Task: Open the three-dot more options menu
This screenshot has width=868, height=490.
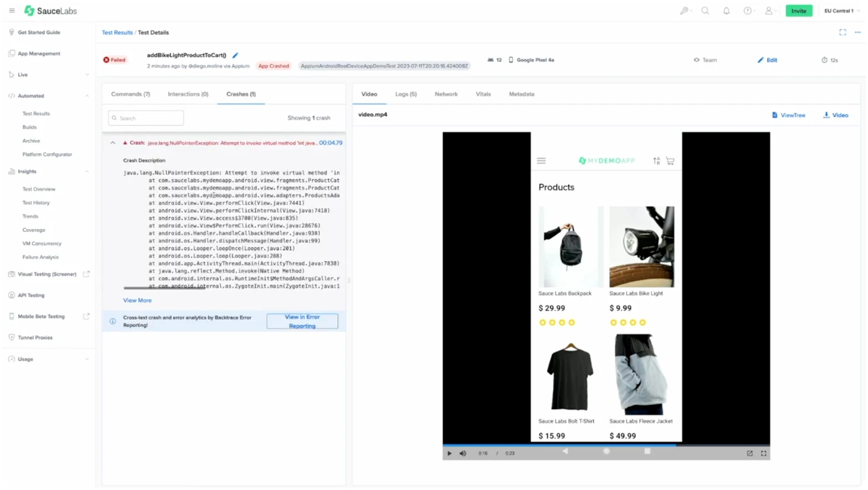Action: (857, 32)
